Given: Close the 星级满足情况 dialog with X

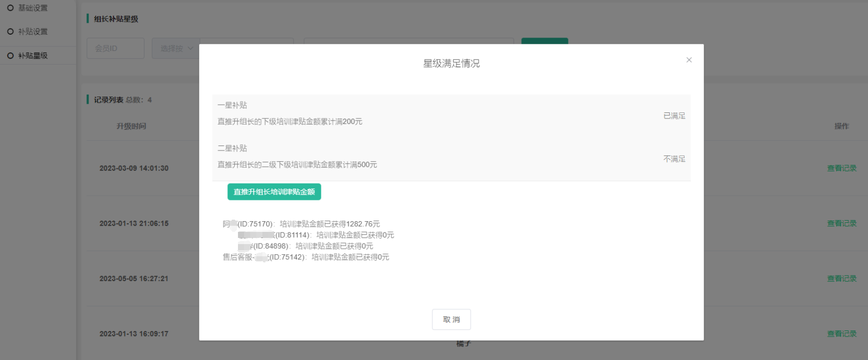Looking at the screenshot, I should pos(689,60).
